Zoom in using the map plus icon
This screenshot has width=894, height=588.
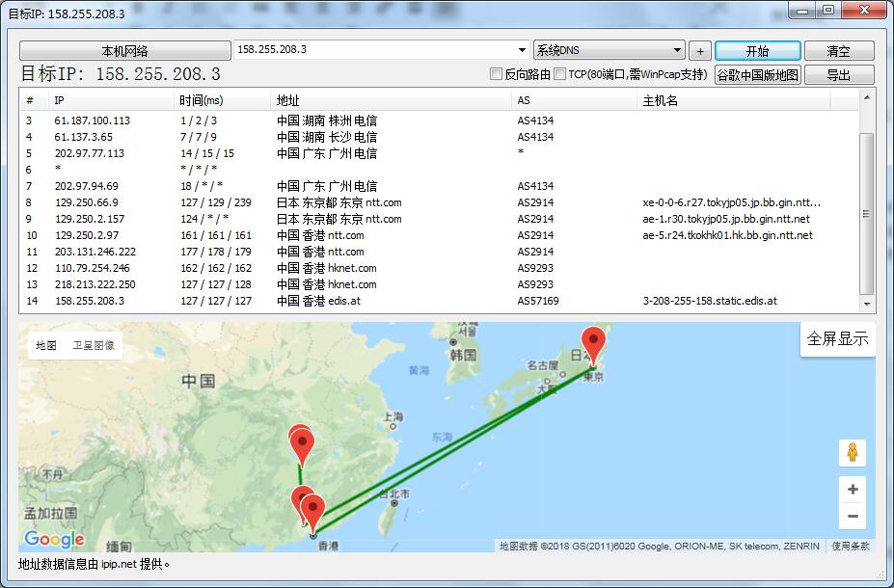[x=853, y=490]
